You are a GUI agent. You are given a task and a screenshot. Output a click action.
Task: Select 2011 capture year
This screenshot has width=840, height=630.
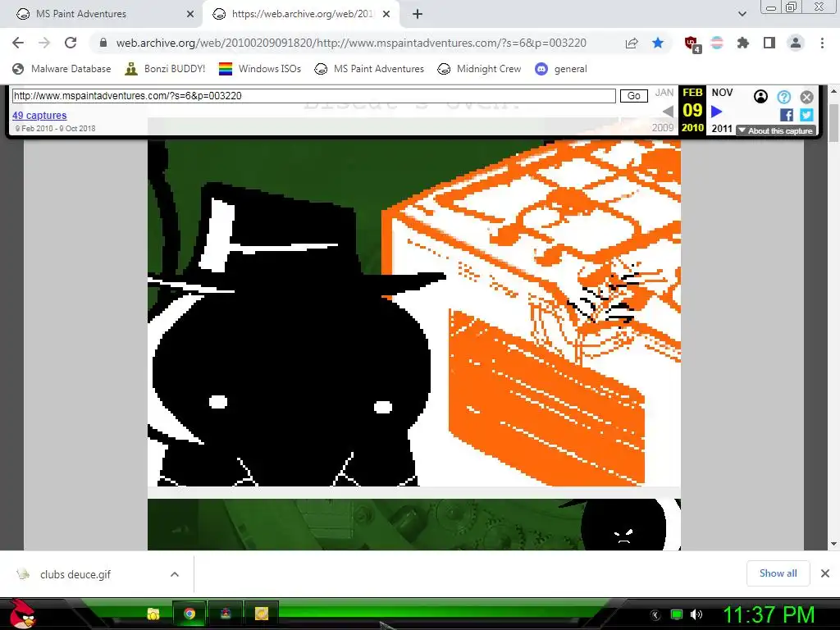click(x=722, y=129)
